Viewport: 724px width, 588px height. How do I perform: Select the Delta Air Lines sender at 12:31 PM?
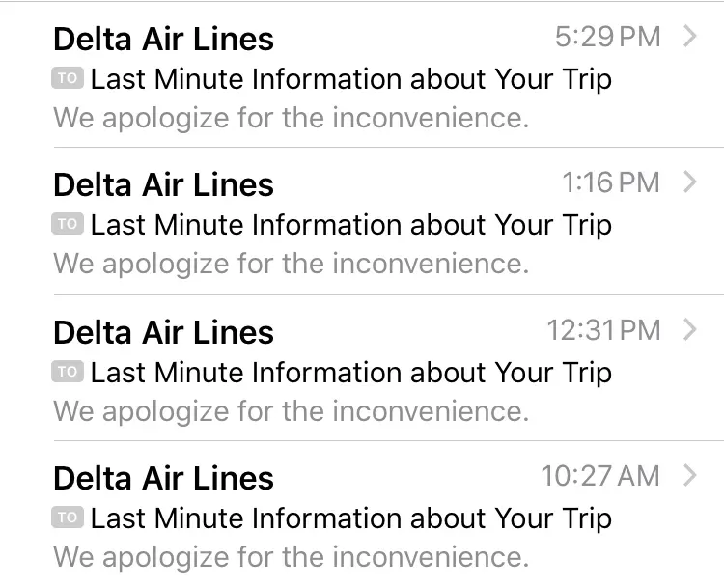(163, 332)
